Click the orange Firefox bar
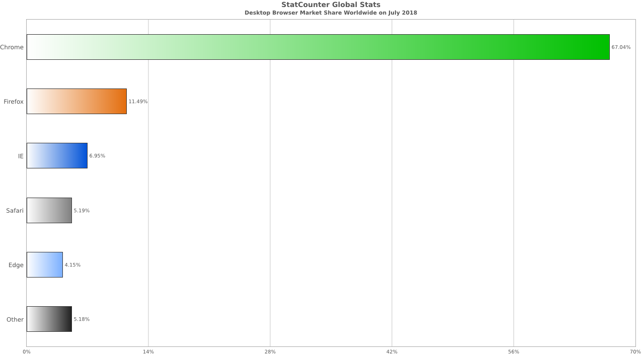This screenshot has width=644, height=362. pyautogui.click(x=76, y=102)
